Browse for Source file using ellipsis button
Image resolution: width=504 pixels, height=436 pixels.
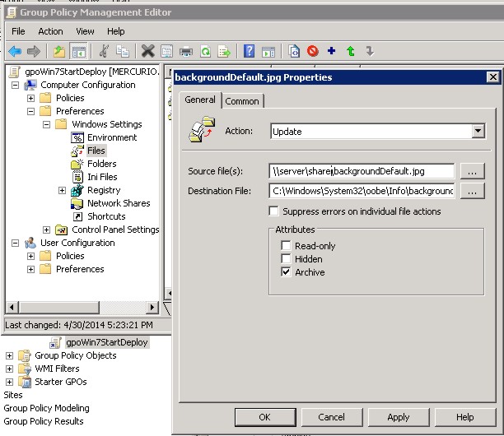click(x=470, y=171)
